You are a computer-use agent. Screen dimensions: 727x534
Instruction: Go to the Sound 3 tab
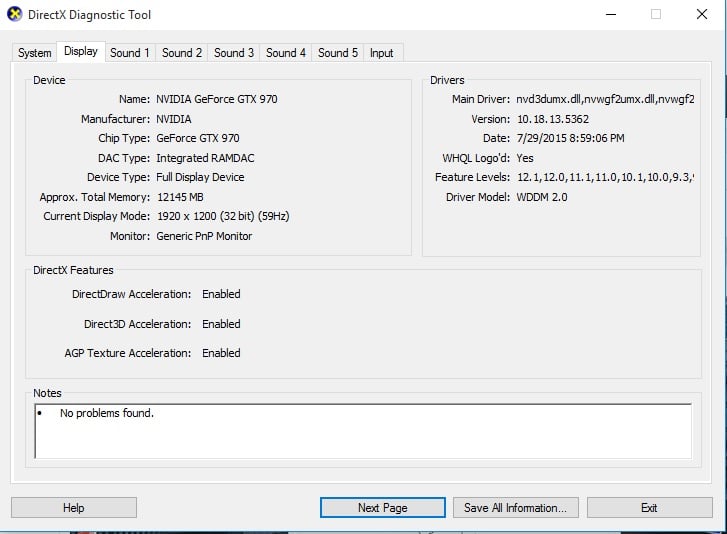click(x=234, y=53)
